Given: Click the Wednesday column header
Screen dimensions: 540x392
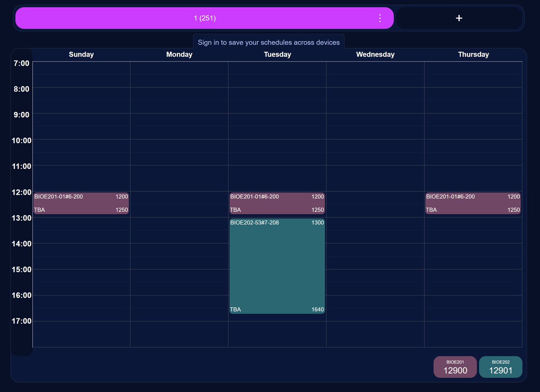Looking at the screenshot, I should (x=375, y=54).
